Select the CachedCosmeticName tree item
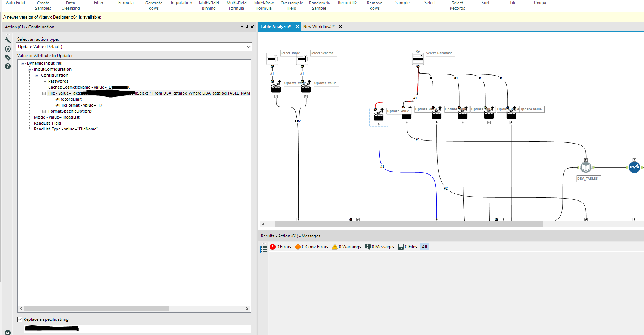Screen dimensions: 644x335 (89, 87)
